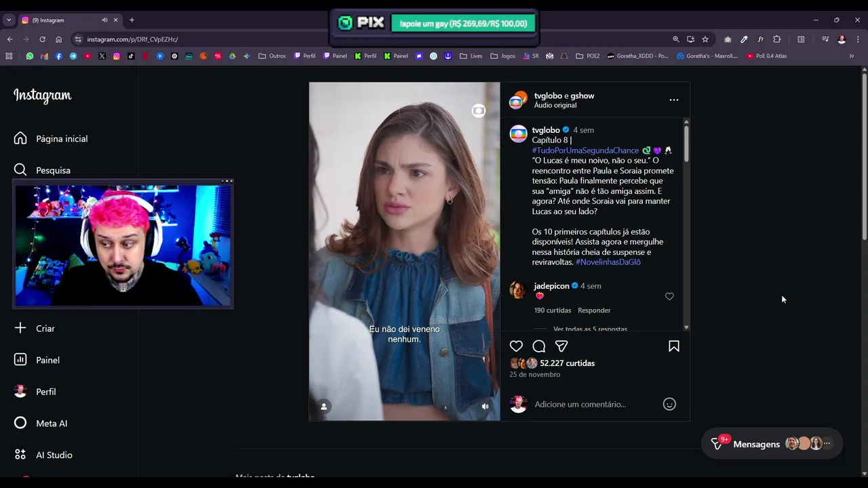Open TikTok bookmark icon
Image resolution: width=868 pixels, height=488 pixels.
(x=131, y=56)
